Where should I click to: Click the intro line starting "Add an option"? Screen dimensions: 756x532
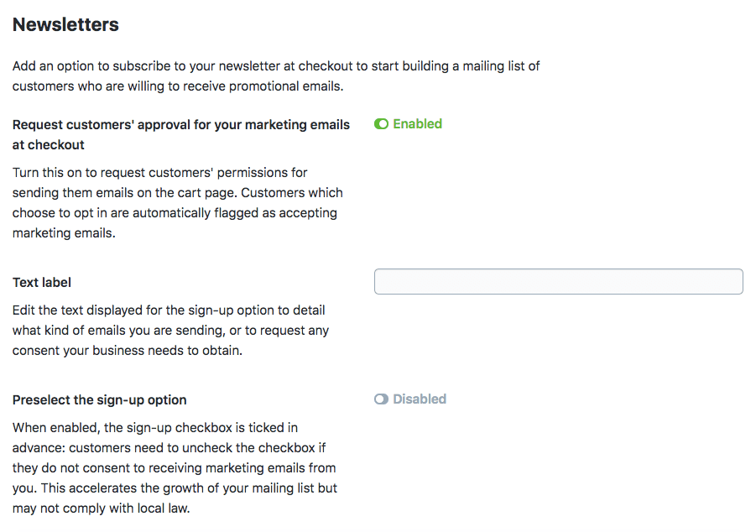click(276, 66)
